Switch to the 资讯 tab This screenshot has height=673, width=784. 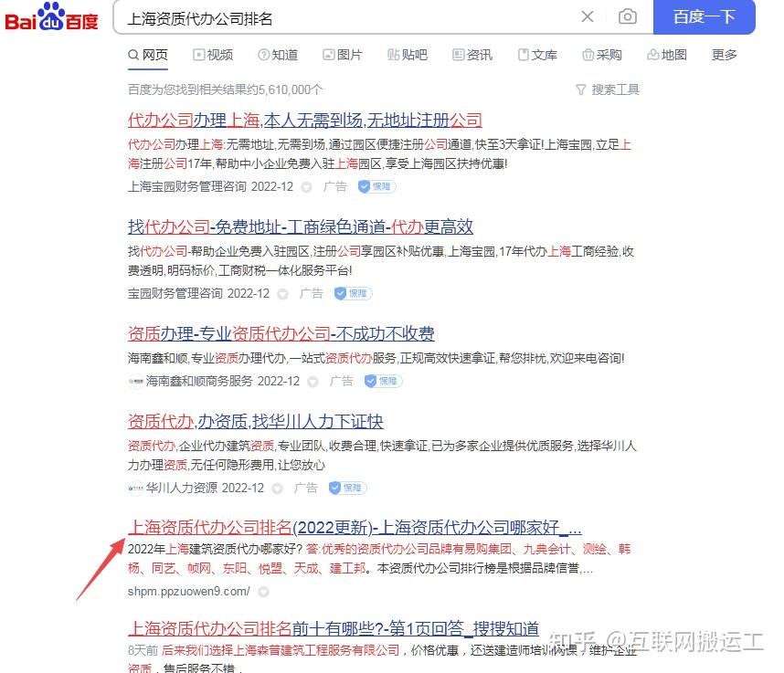coord(472,55)
